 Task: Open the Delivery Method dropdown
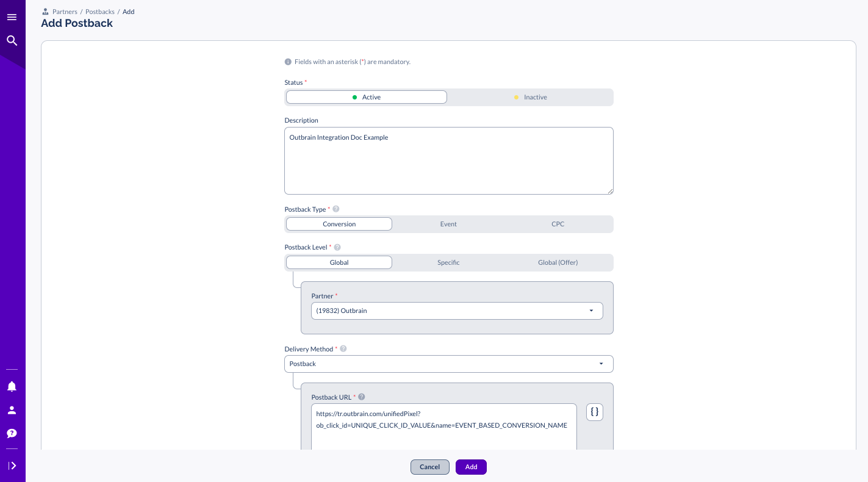(449, 364)
